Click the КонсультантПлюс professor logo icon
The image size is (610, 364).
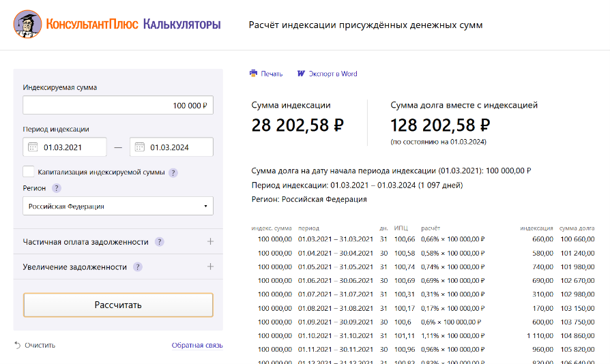[x=27, y=24]
